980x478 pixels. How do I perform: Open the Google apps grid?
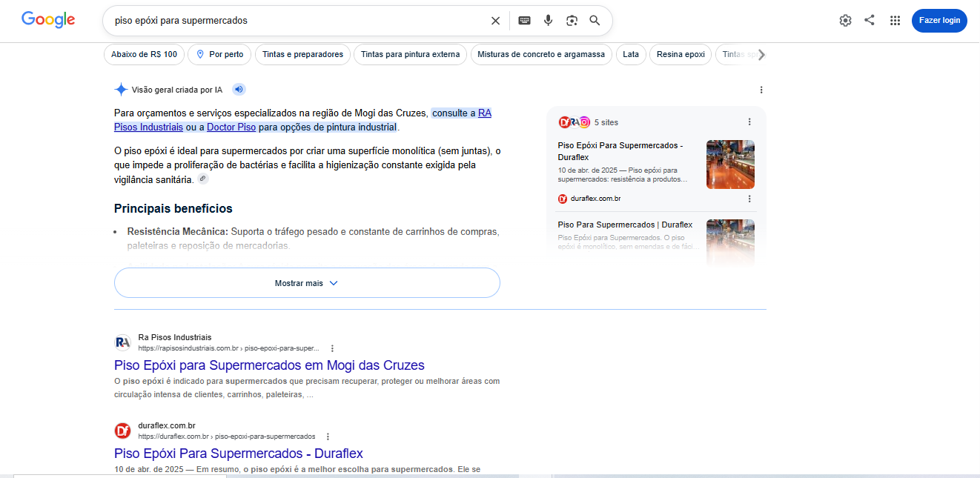[x=895, y=21]
